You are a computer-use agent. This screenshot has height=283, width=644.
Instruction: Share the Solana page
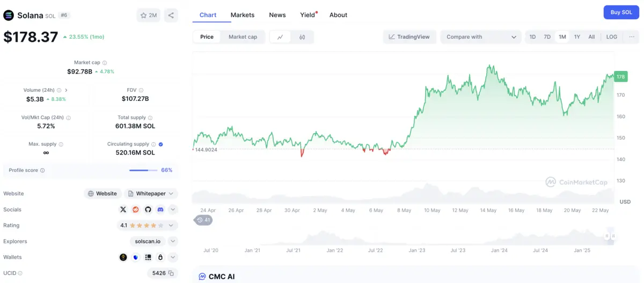click(171, 15)
